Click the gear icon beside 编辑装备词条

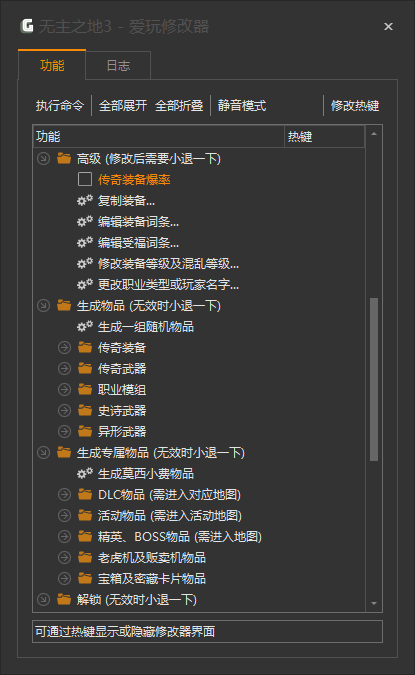pyautogui.click(x=85, y=222)
